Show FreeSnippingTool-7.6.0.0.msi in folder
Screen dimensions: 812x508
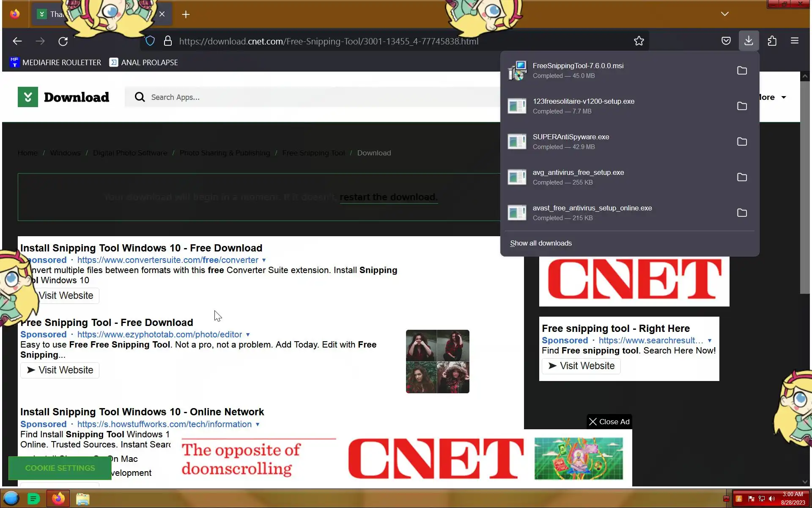742,71
